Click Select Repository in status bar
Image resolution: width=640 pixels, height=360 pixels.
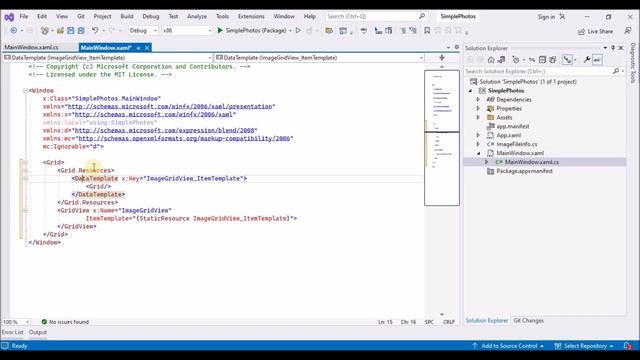[584, 346]
